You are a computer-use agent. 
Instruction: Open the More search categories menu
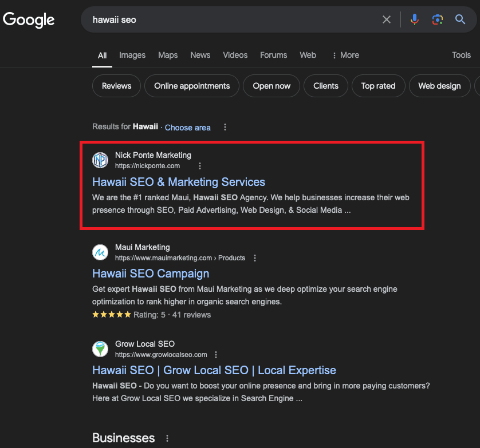click(345, 55)
